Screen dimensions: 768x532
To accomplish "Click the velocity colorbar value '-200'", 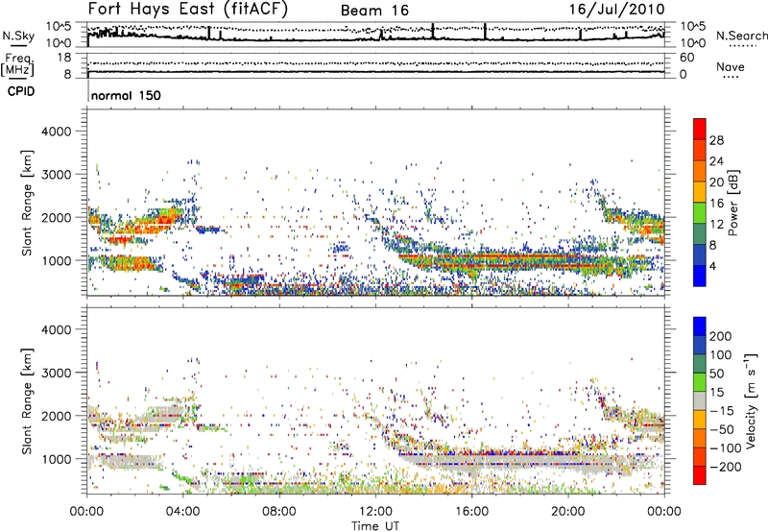I will click(x=726, y=467).
